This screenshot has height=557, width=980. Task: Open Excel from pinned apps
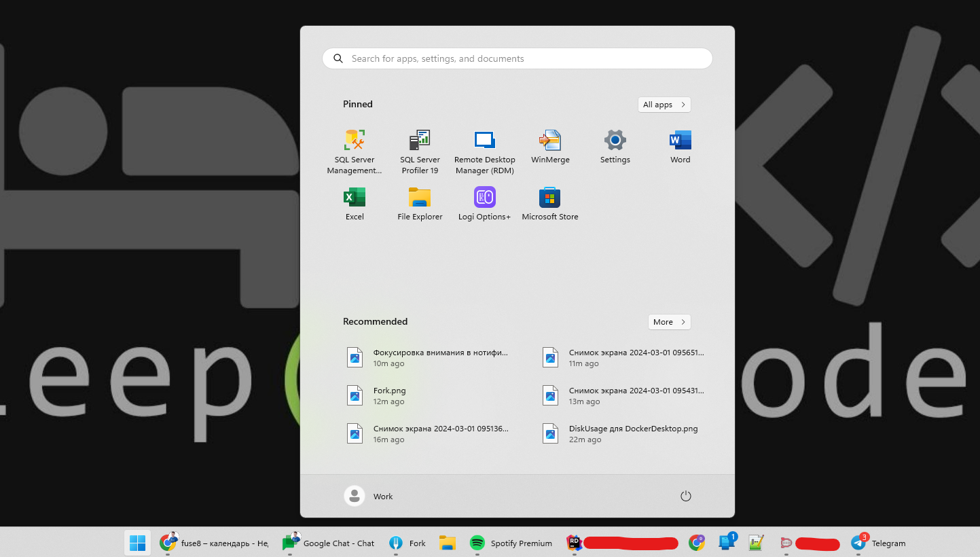(x=355, y=203)
